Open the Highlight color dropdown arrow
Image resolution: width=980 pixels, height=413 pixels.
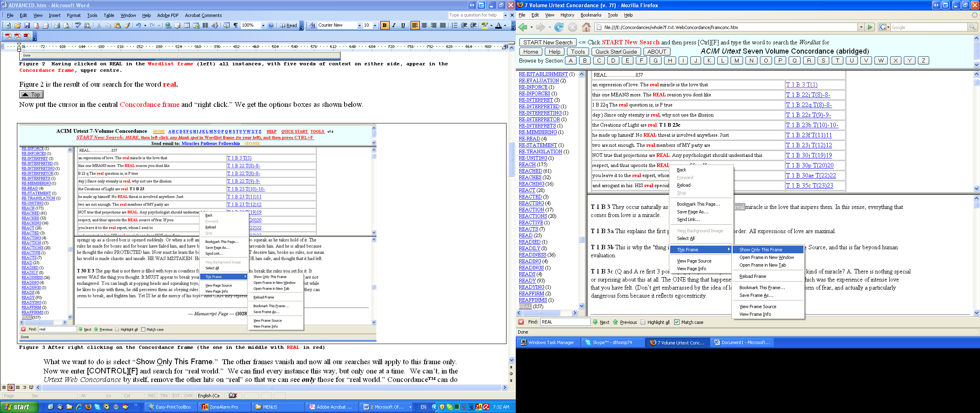click(491, 25)
